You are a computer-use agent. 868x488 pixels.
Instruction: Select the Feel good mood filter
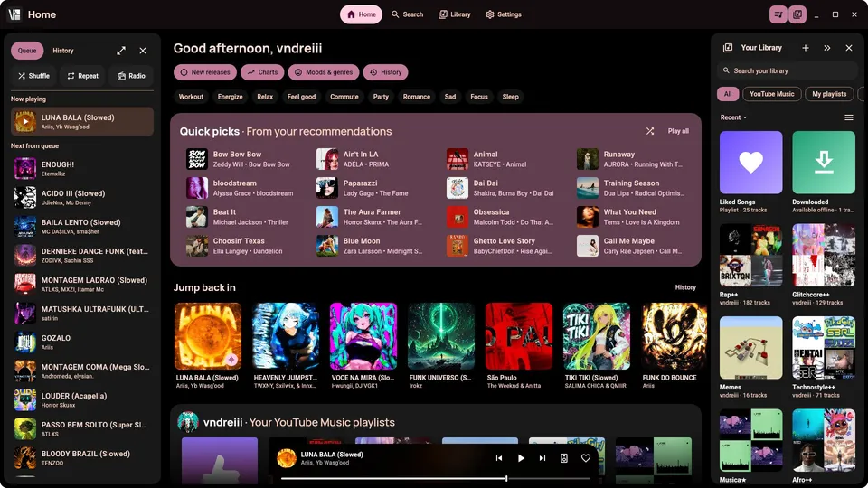pyautogui.click(x=302, y=97)
